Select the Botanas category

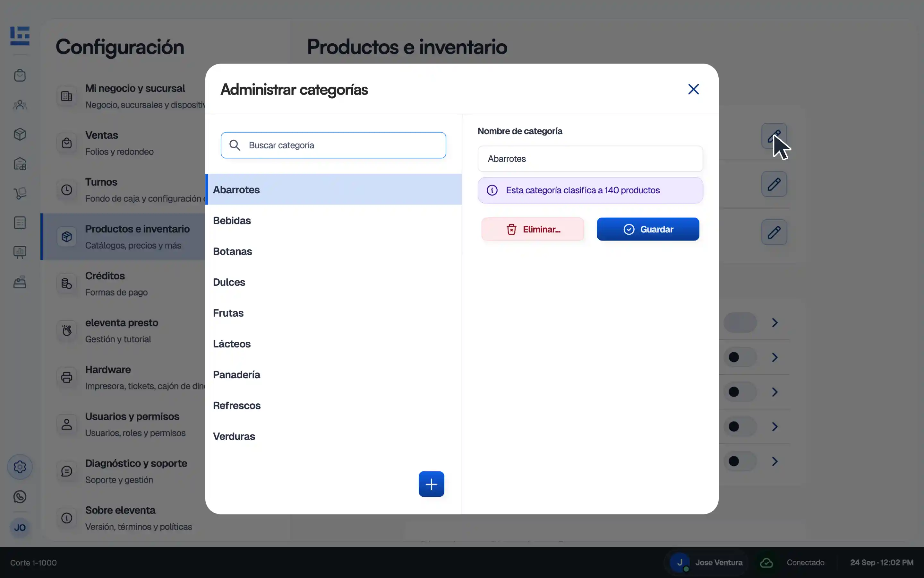tap(334, 251)
